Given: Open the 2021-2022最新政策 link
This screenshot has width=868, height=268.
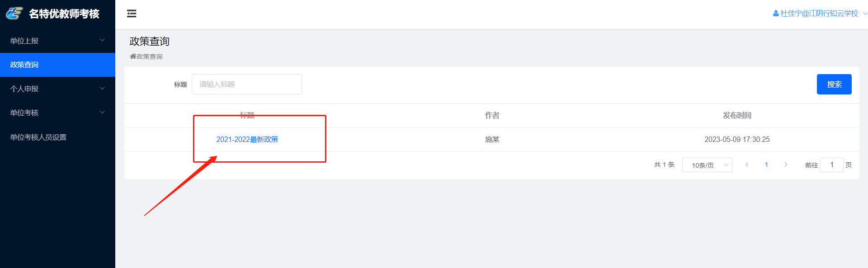Looking at the screenshot, I should click(247, 139).
